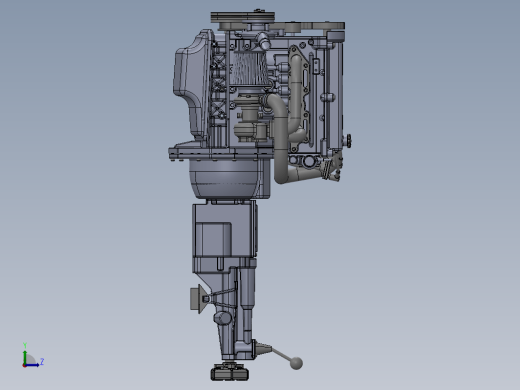
Task: Select the red origin point of the triad
Action: [x=24, y=366]
